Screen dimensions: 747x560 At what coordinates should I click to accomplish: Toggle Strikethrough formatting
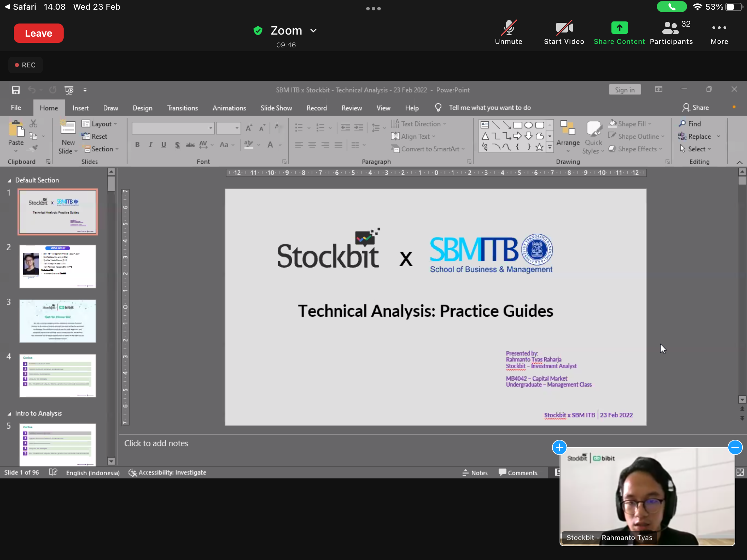pyautogui.click(x=190, y=145)
